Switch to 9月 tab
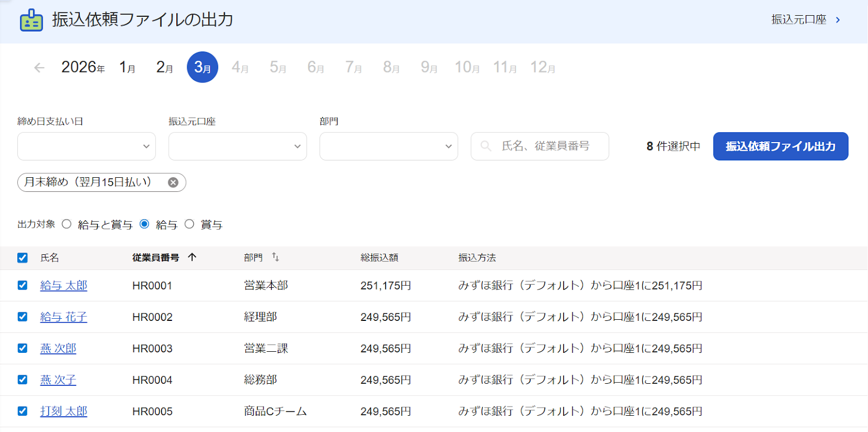This screenshot has height=432, width=868. click(x=429, y=68)
